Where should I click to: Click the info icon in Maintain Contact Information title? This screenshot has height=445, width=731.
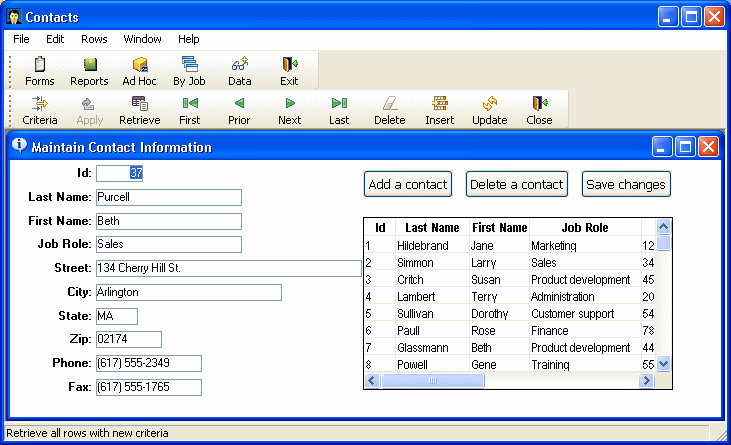19,146
